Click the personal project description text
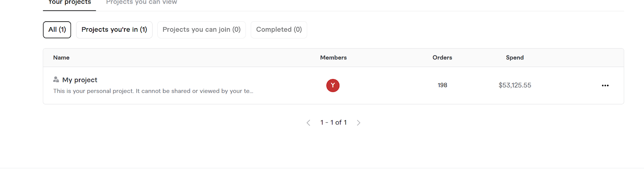Image resolution: width=644 pixels, height=173 pixels. [153, 91]
